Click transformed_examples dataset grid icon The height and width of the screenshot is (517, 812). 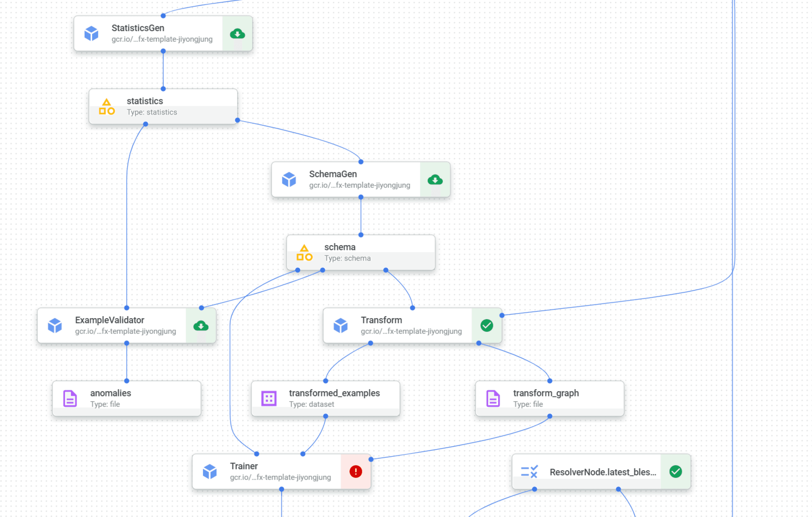coord(269,398)
